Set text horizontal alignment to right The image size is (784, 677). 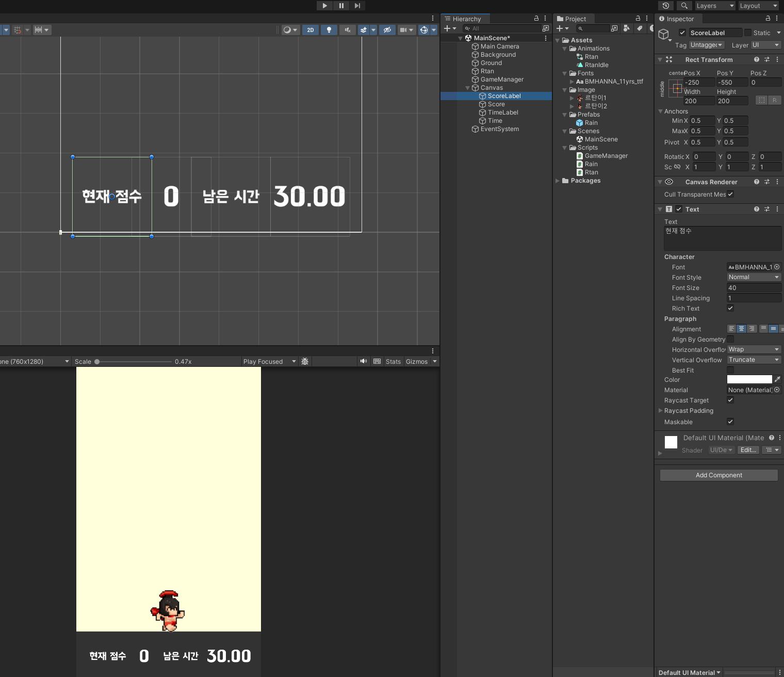tap(752, 329)
